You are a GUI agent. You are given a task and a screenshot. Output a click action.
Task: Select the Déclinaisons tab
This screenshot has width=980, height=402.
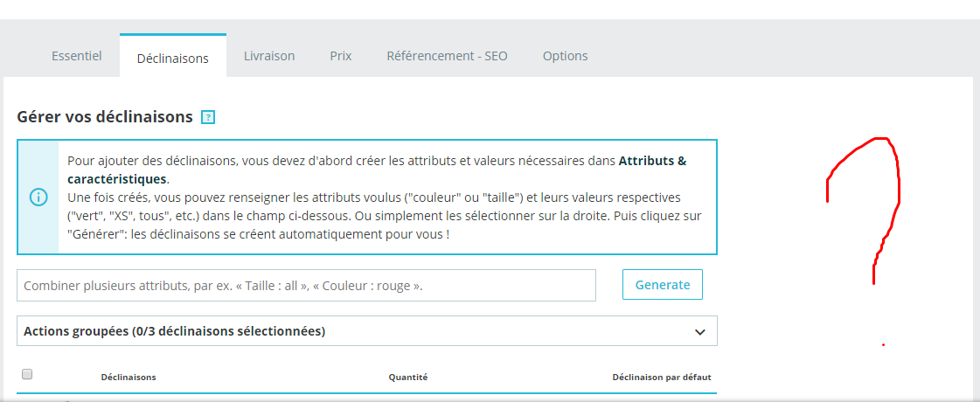173,59
